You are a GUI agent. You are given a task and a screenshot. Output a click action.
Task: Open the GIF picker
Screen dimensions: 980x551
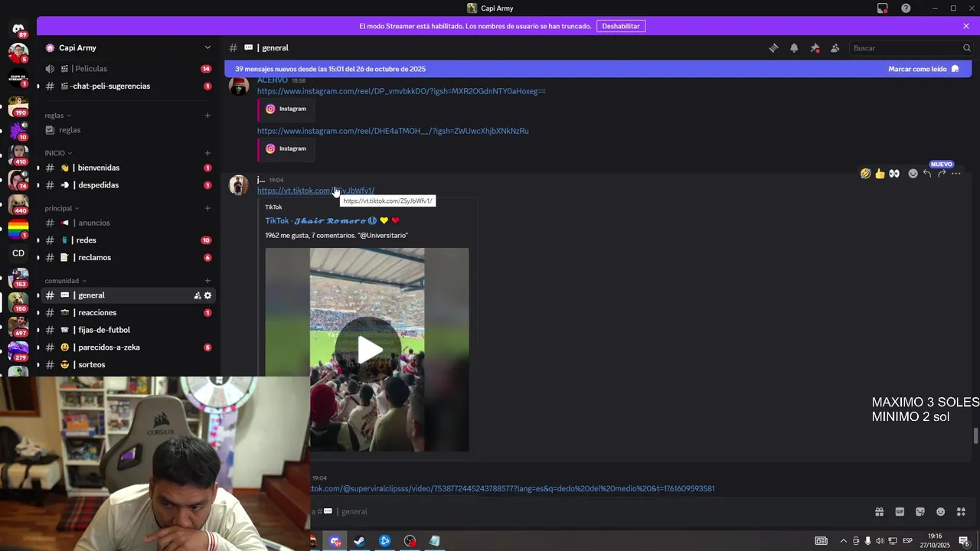[900, 511]
